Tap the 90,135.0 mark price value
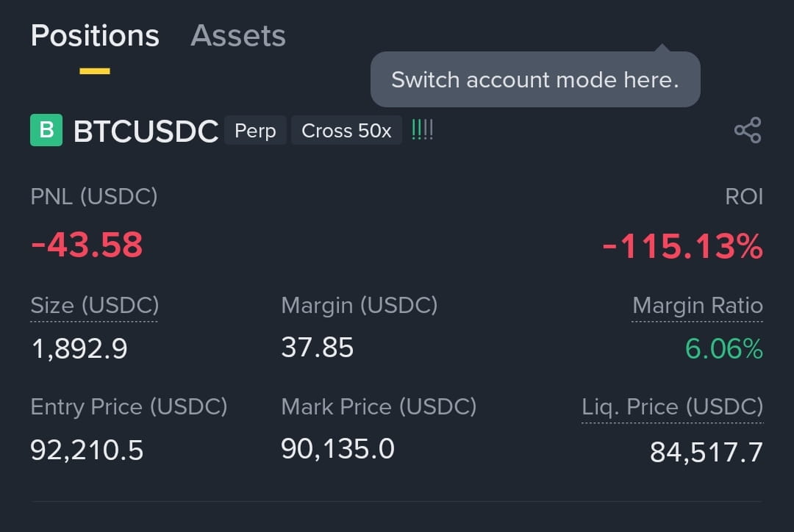Viewport: 794px width, 532px height. [337, 449]
